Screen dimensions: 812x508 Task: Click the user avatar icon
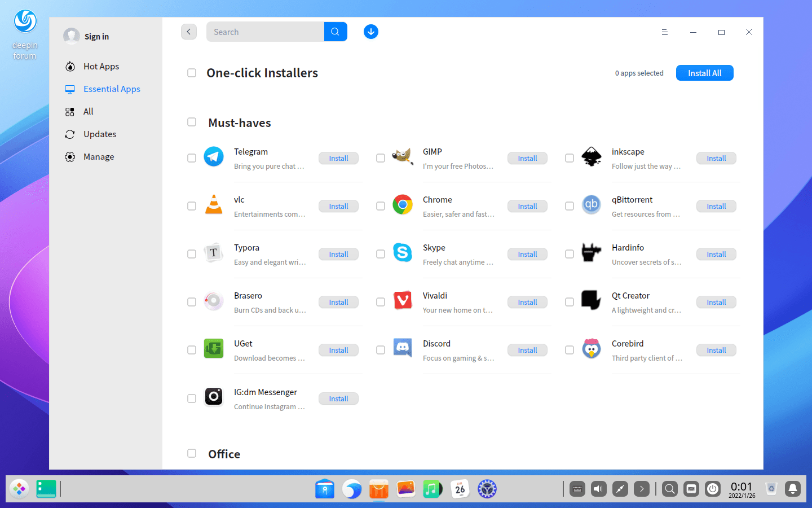72,36
